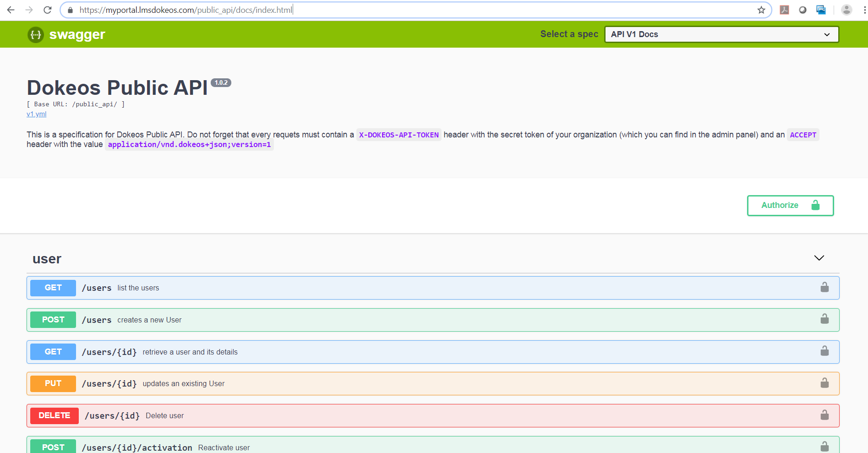
Task: Expand GET /users/{id} retrieve user details
Action: 412,352
